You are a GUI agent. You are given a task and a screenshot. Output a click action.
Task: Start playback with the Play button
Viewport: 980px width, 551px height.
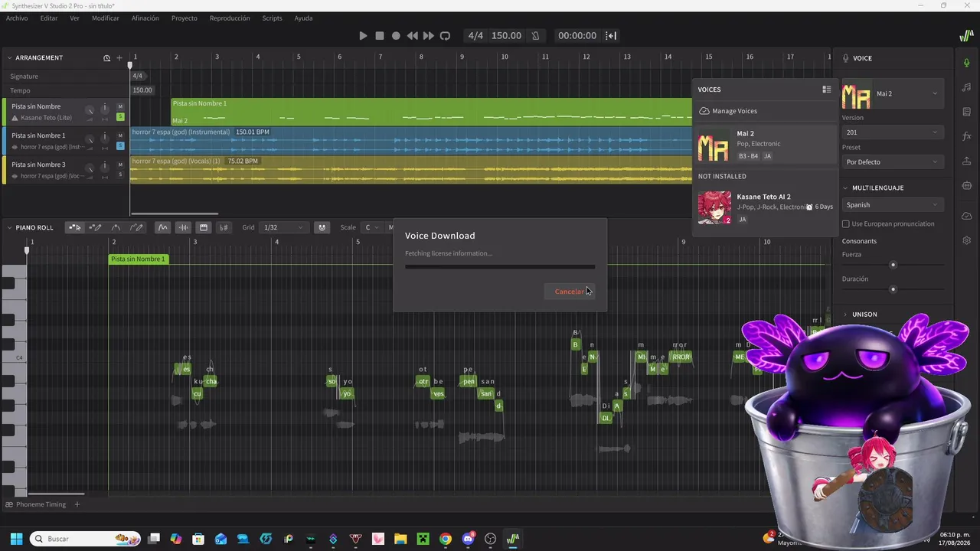(363, 36)
